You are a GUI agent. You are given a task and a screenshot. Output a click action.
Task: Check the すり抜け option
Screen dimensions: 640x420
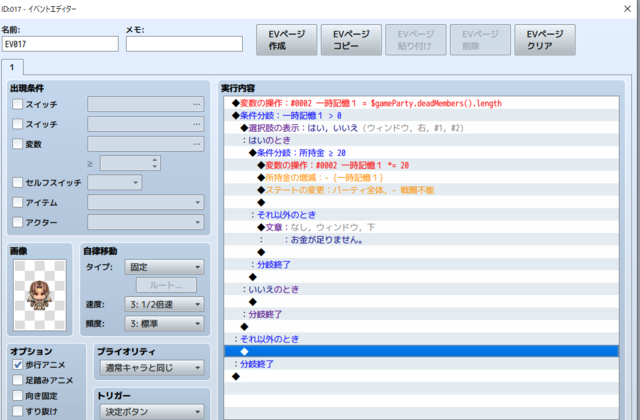point(18,411)
